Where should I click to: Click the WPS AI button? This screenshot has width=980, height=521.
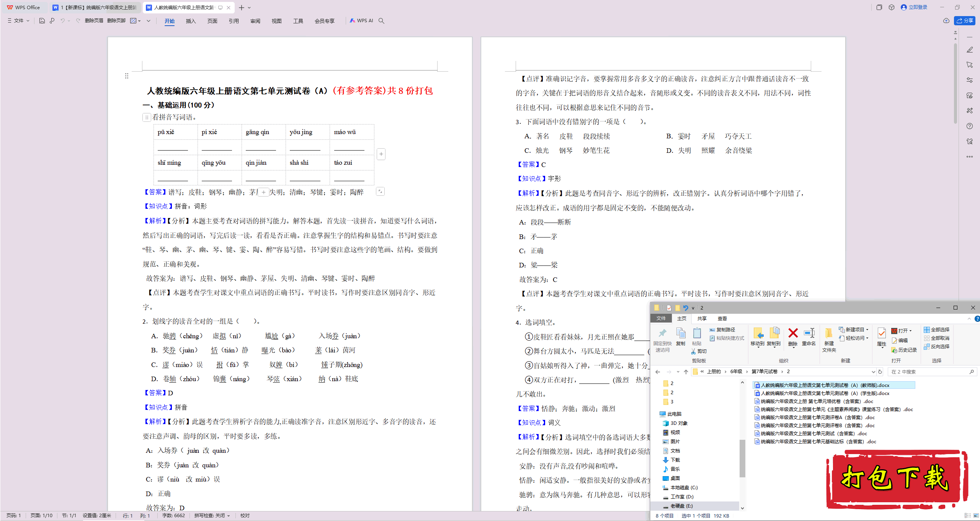361,21
